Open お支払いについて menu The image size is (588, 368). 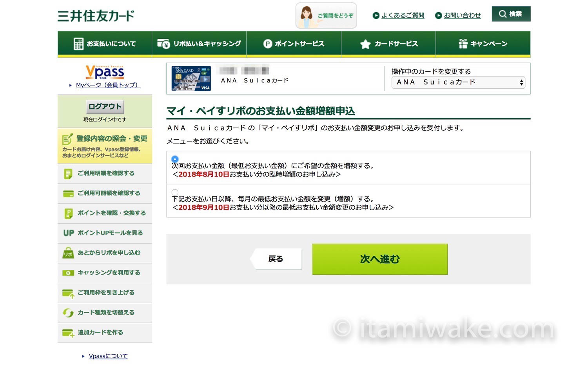[105, 44]
